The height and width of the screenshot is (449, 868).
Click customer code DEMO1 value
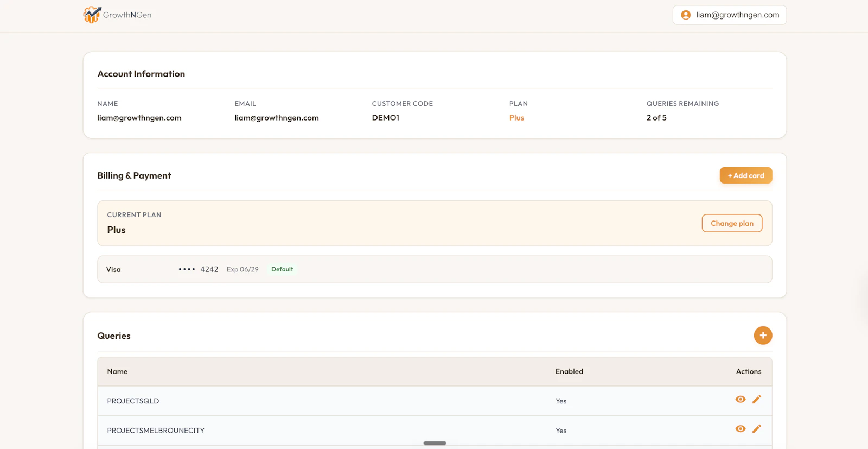(386, 118)
